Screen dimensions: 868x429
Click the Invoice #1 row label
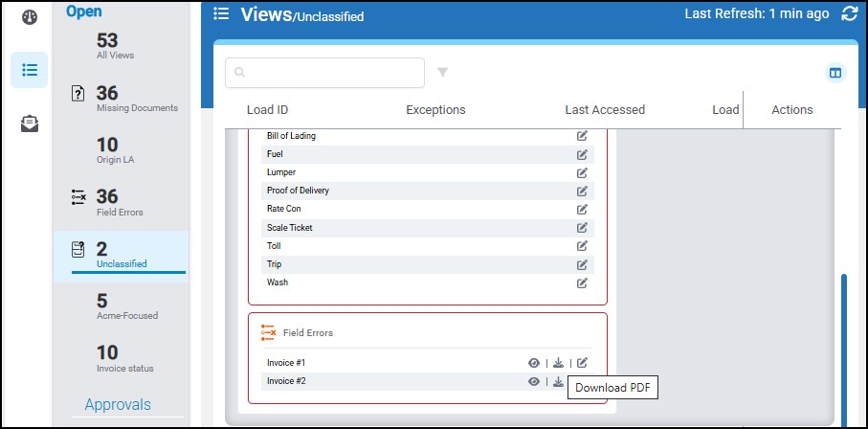[x=286, y=363]
